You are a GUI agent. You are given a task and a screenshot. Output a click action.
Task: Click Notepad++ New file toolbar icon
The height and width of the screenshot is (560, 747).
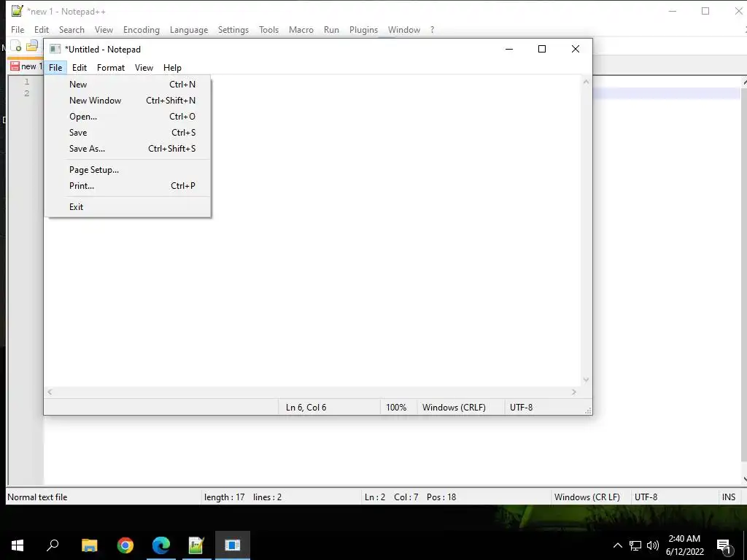click(16, 46)
